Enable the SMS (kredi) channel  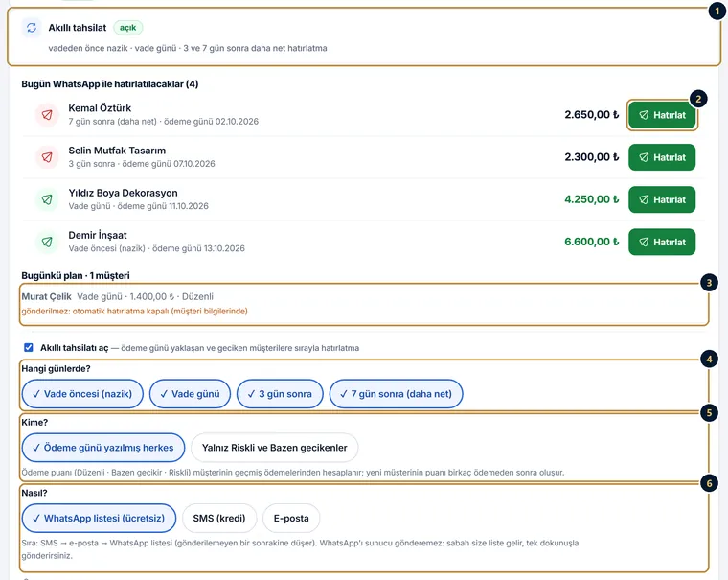(219, 519)
